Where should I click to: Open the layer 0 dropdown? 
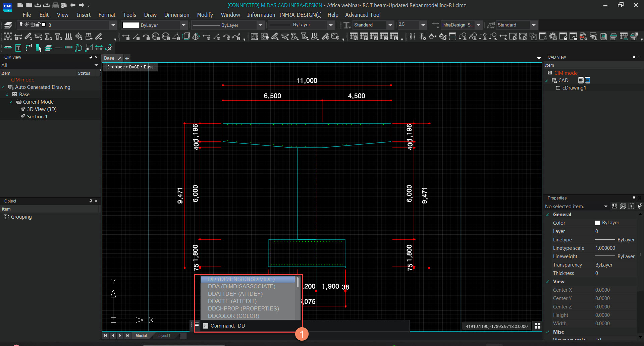click(113, 25)
